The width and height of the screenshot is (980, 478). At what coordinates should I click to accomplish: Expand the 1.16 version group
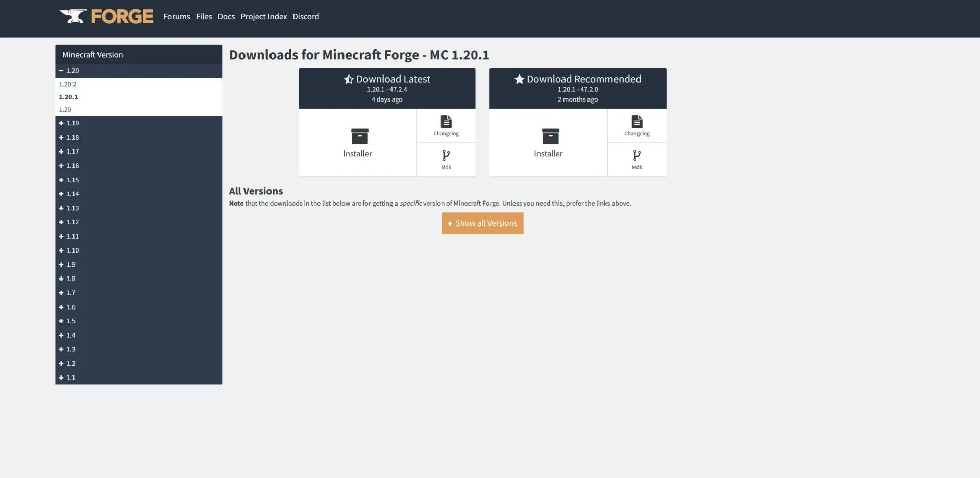point(138,166)
